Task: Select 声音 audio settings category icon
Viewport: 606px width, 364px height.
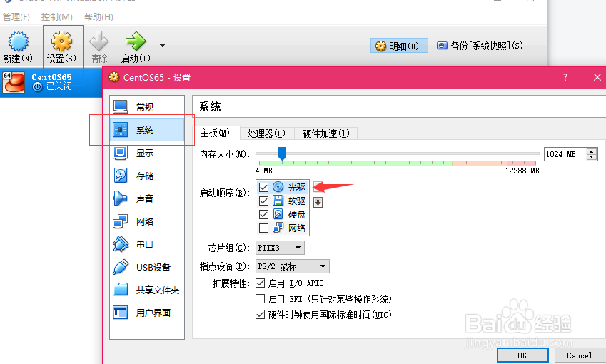Action: click(120, 198)
